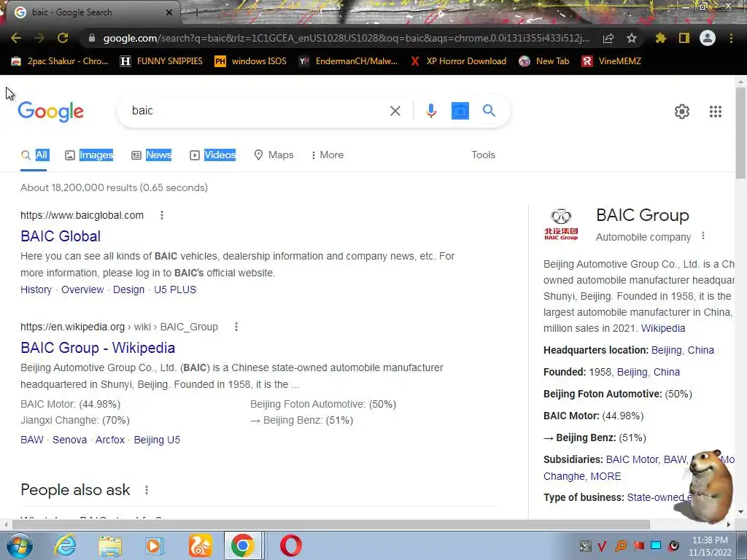
Task: Switch to the Videos results tab
Action: [212, 155]
